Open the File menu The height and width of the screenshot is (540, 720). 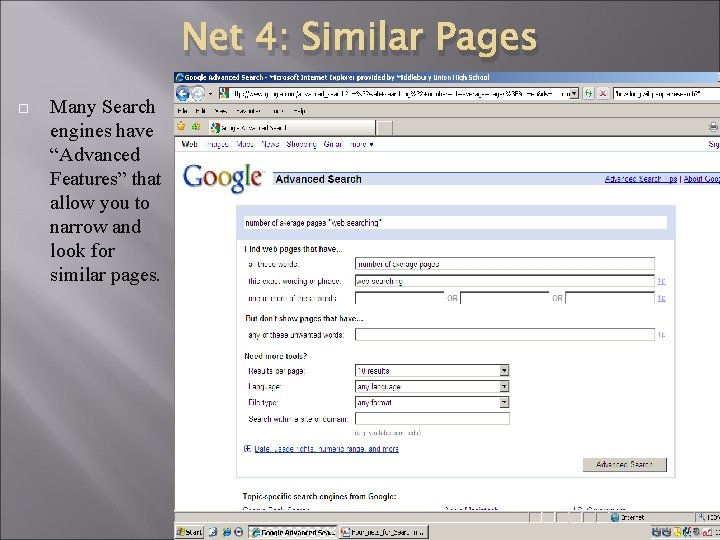pyautogui.click(x=182, y=111)
